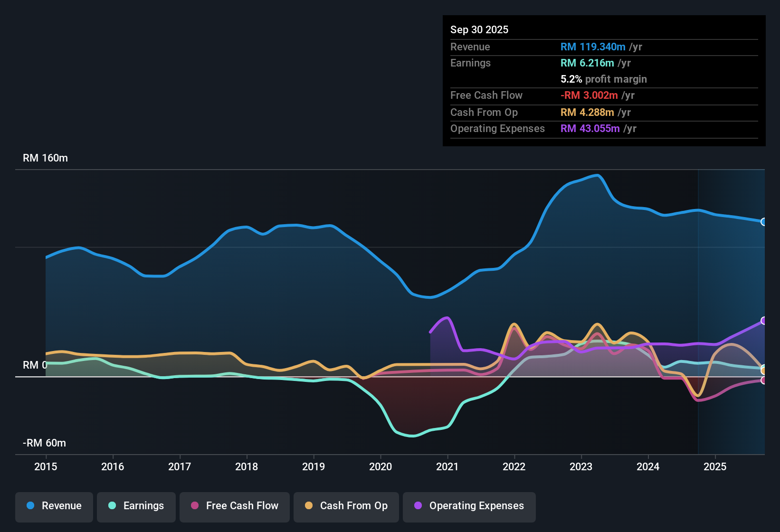
Task: Select the Revenue endpoint marker on the chart
Action: [763, 222]
